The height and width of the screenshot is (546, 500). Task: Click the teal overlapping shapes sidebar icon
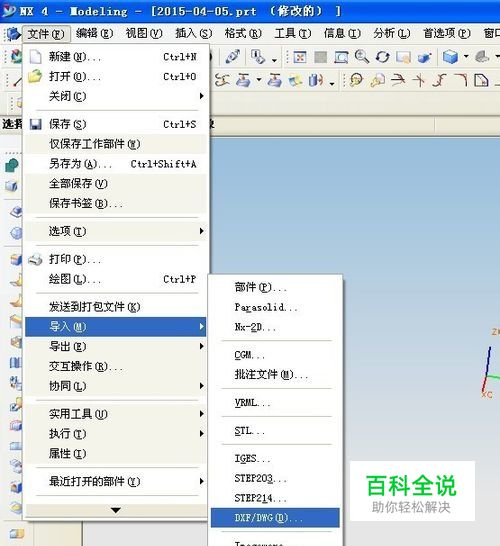[12, 165]
